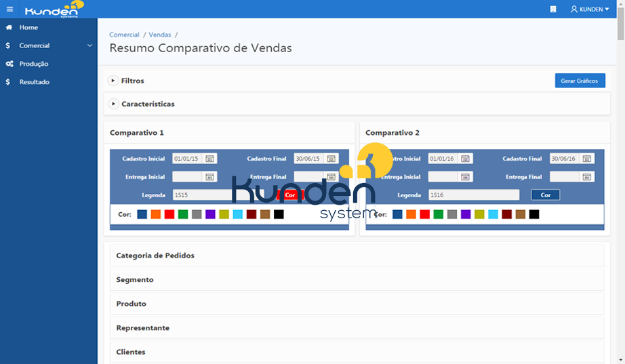Open the Resultado menu item
This screenshot has width=625, height=364.
tap(35, 82)
